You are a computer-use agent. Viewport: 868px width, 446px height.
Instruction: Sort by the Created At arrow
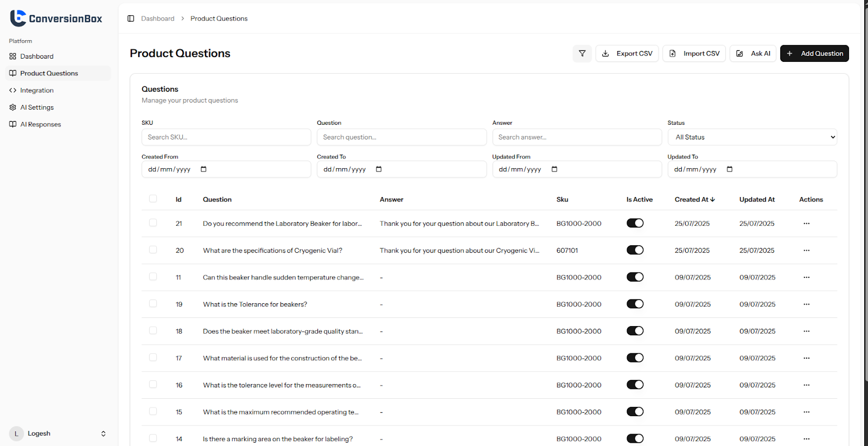(x=712, y=200)
